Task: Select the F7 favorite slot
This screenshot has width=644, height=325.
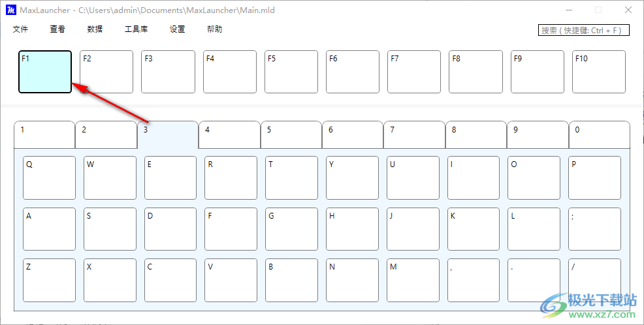Action: 414,72
